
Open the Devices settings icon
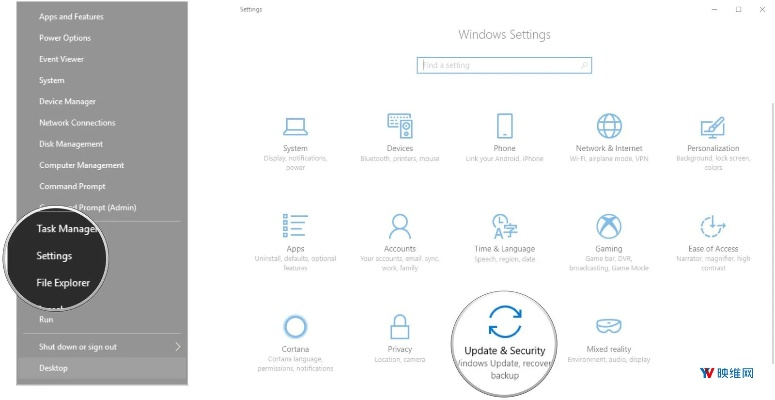click(x=400, y=126)
